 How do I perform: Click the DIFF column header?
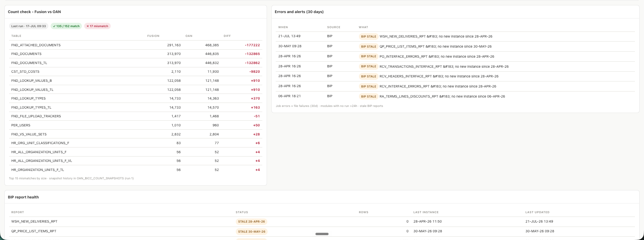[227, 36]
